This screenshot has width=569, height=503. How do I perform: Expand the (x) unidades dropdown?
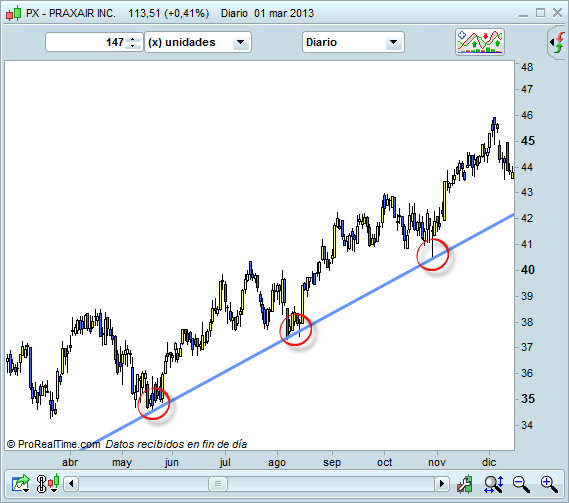click(240, 42)
